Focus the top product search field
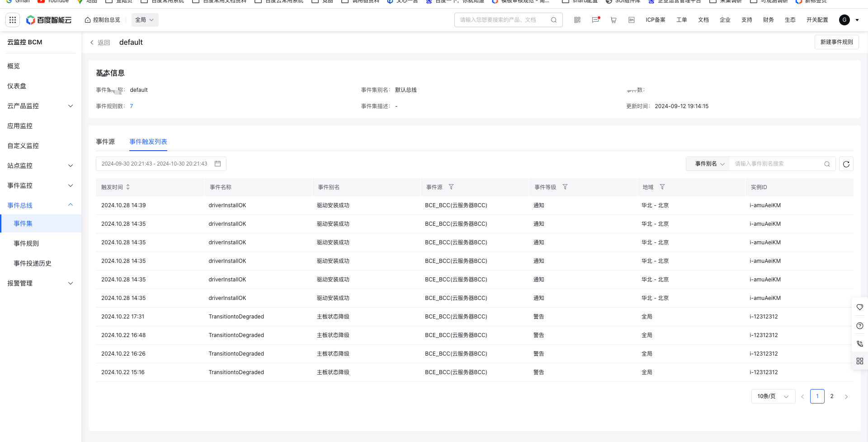 pyautogui.click(x=509, y=20)
